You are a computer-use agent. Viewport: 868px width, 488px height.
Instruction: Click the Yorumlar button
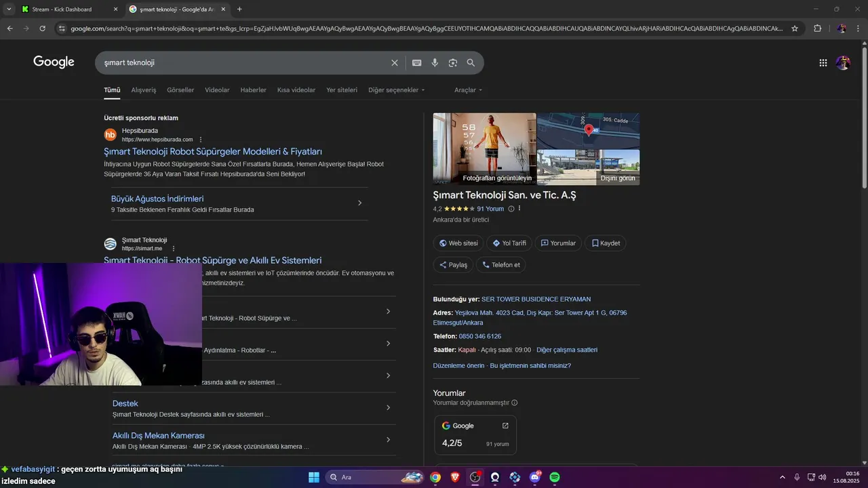[x=558, y=243]
